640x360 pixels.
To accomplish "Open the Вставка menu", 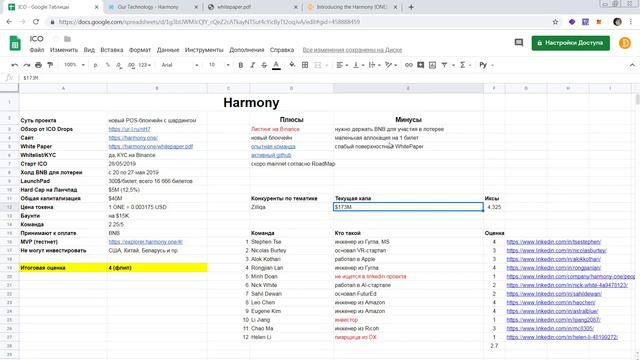I will pos(111,50).
